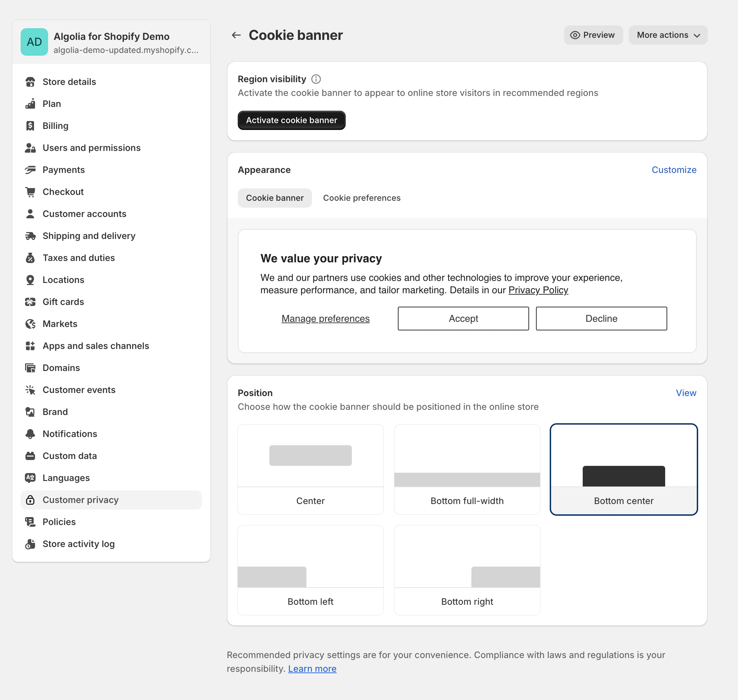
Task: Select the Notifications bell icon
Action: pos(31,434)
